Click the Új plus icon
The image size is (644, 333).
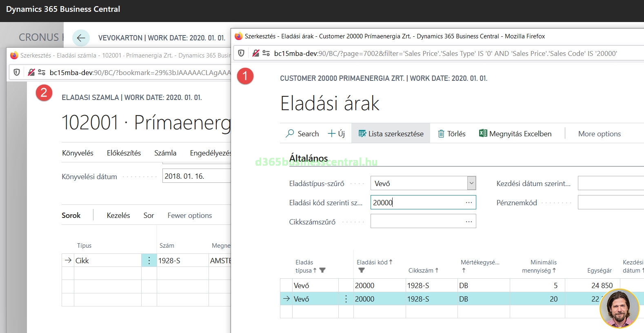pos(332,133)
